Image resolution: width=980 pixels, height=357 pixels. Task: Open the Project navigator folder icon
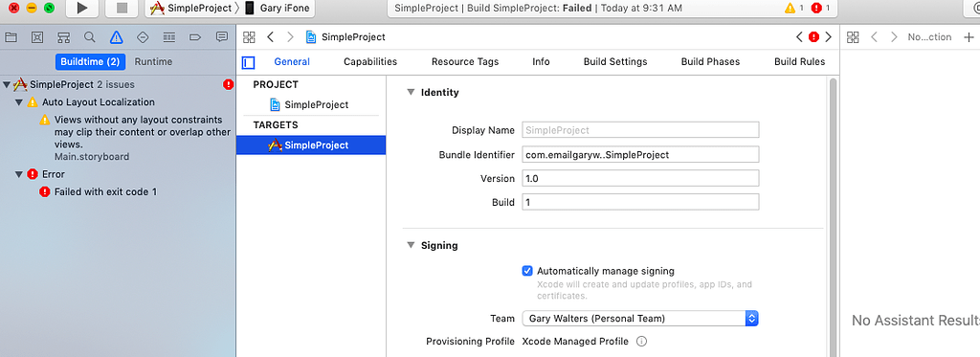coord(11,37)
